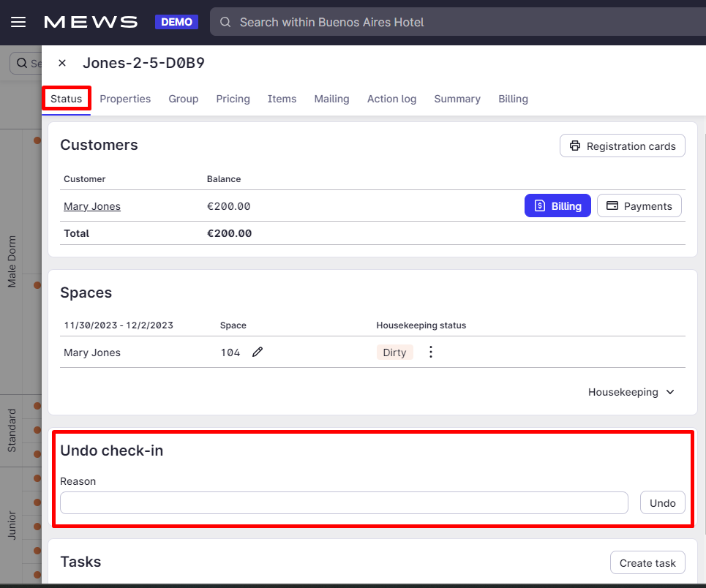This screenshot has height=588, width=706.
Task: Click the blue Billing button
Action: coord(557,206)
